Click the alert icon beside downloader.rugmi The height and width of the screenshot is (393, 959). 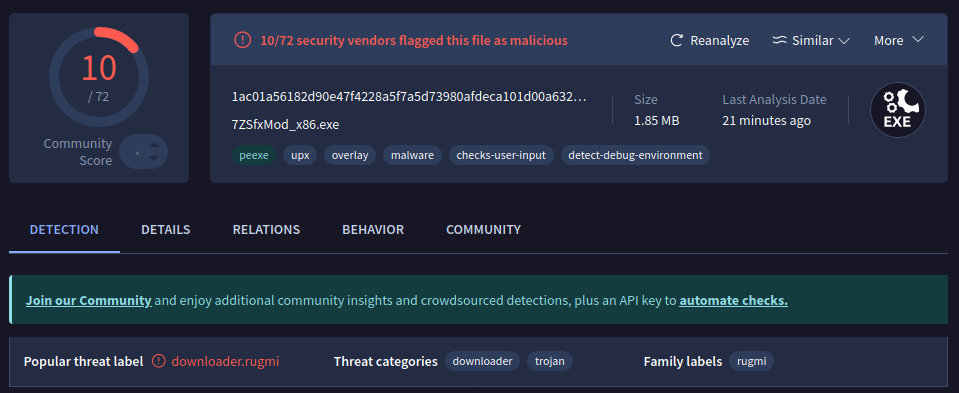(x=158, y=361)
